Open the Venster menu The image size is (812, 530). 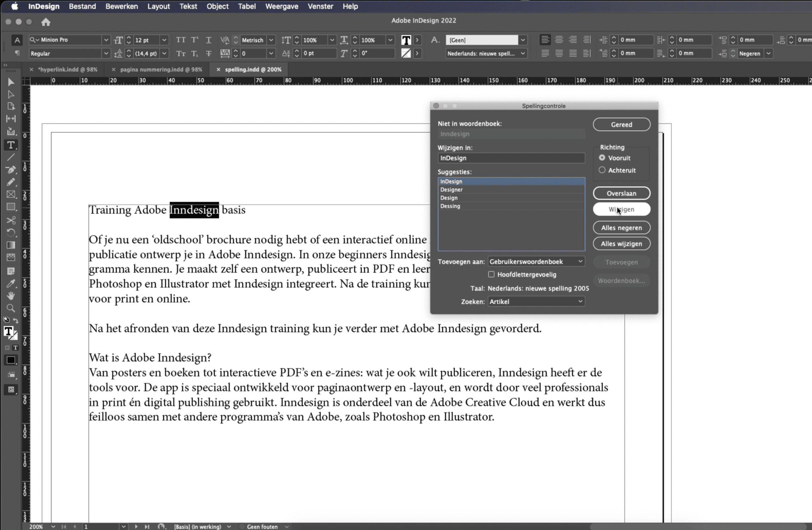coord(320,6)
